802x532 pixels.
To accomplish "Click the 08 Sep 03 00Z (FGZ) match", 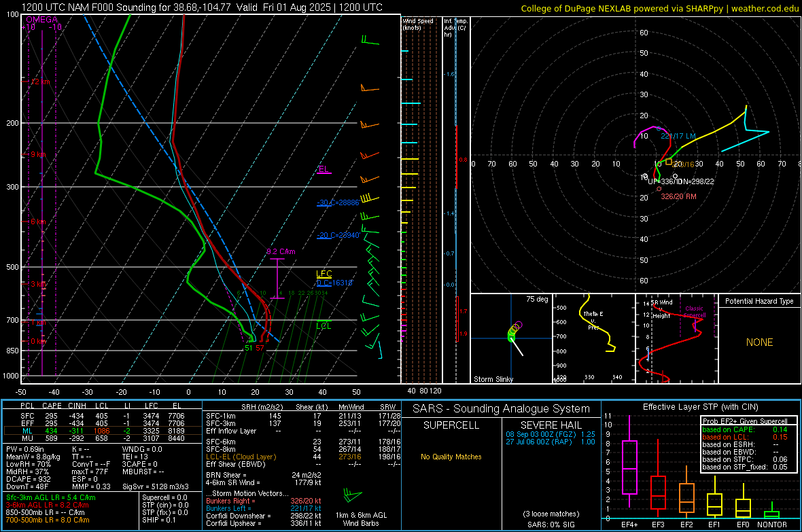I will (x=551, y=434).
